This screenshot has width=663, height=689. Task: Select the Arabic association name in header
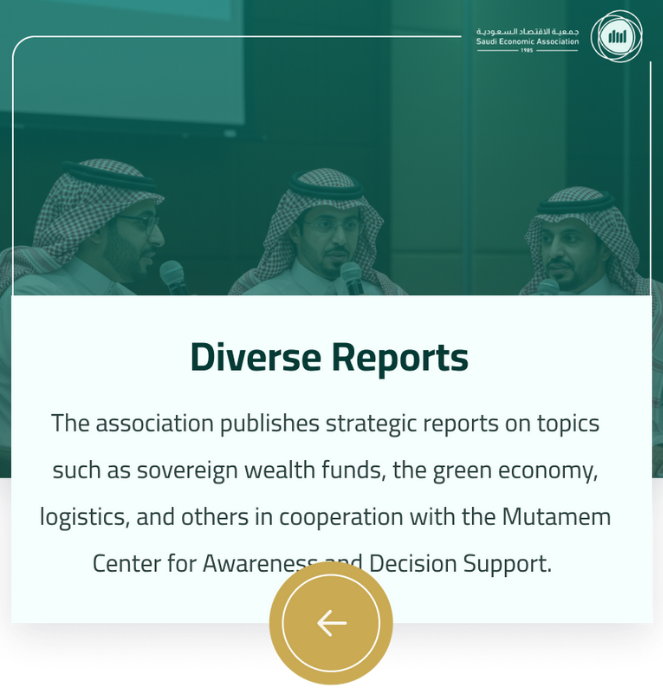(x=527, y=32)
